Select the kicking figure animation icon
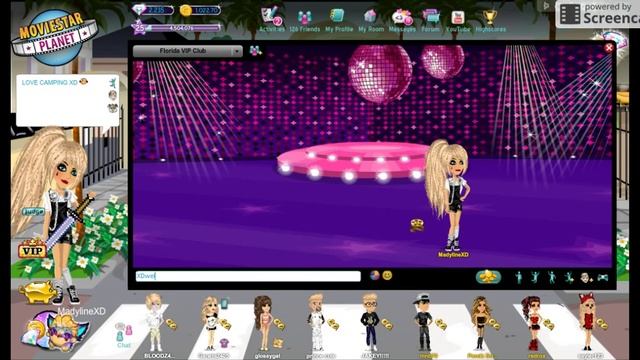The width and height of the screenshot is (640, 360). [x=569, y=278]
